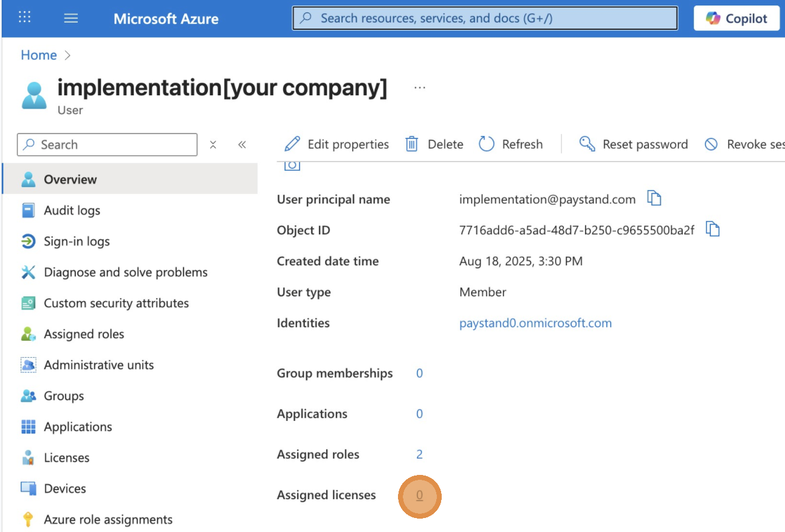Click the Microsoft Azure title

pos(166,19)
